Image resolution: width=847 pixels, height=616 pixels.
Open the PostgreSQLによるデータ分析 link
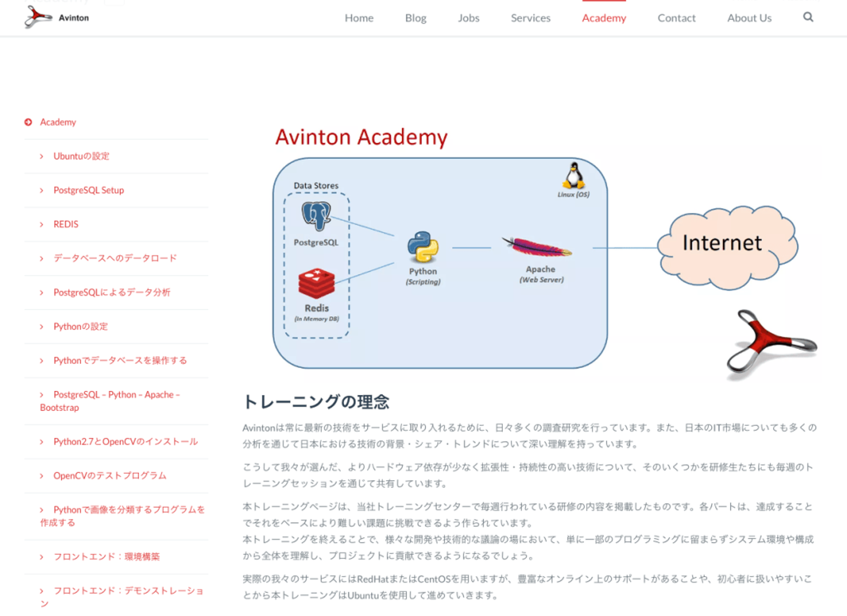click(112, 293)
